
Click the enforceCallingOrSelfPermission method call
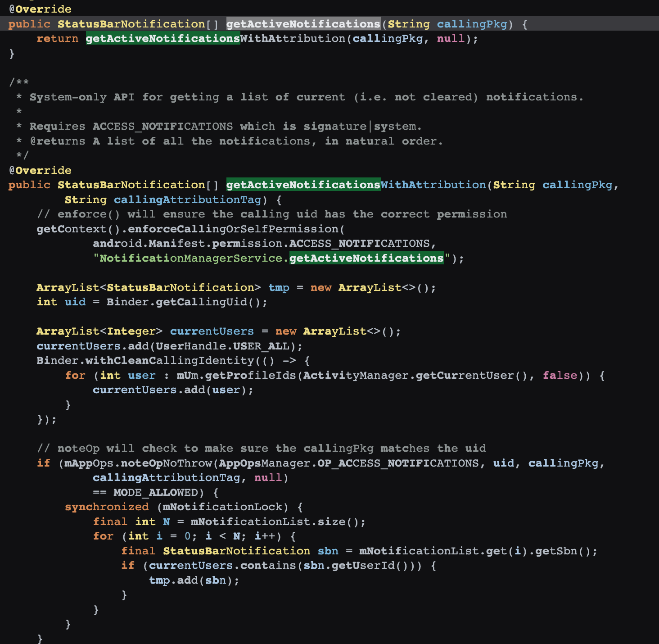233,229
